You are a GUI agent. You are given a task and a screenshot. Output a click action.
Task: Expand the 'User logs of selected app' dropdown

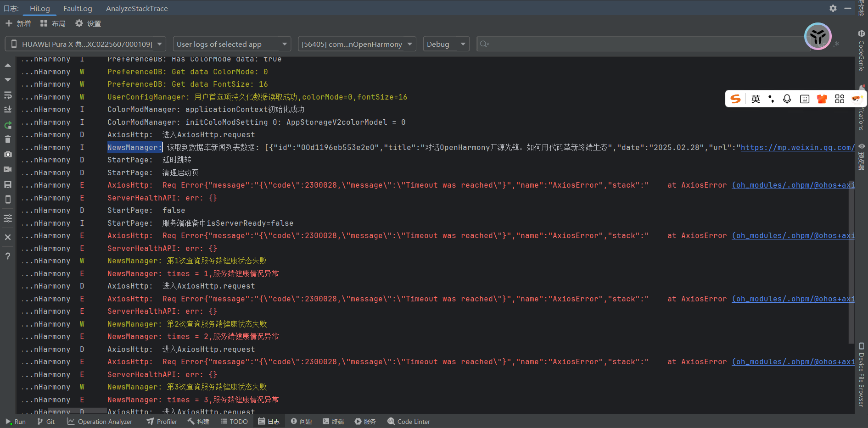pyautogui.click(x=232, y=44)
